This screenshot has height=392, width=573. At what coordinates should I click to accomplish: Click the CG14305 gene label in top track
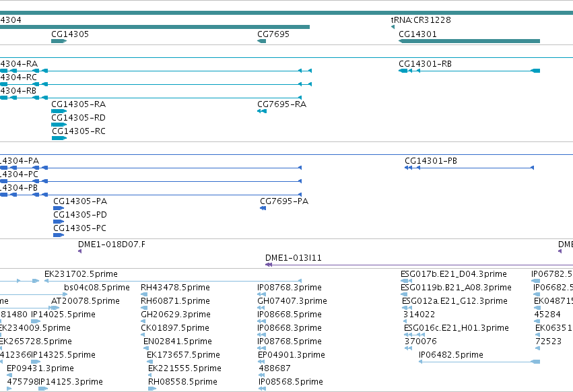coord(70,34)
